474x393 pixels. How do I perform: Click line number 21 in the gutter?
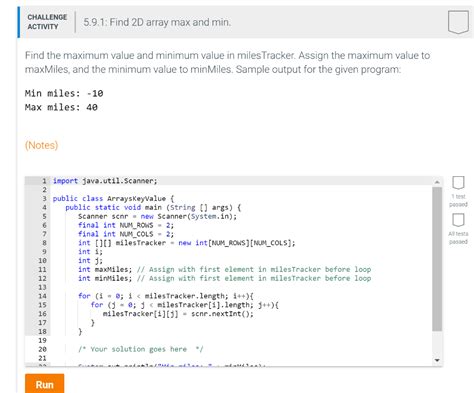coord(42,358)
